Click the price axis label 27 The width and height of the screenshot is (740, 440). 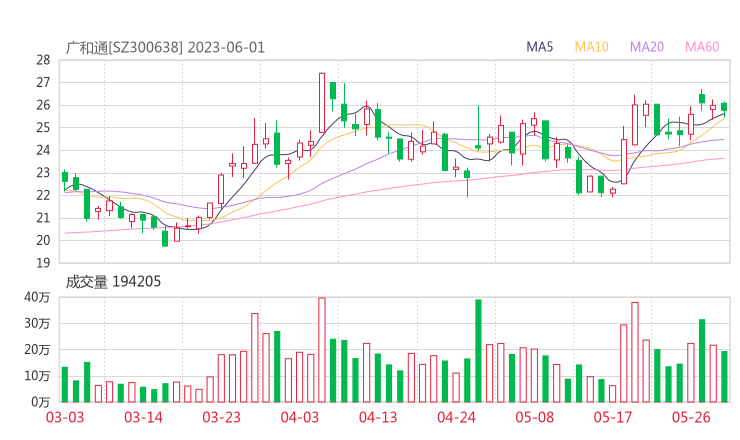point(43,83)
